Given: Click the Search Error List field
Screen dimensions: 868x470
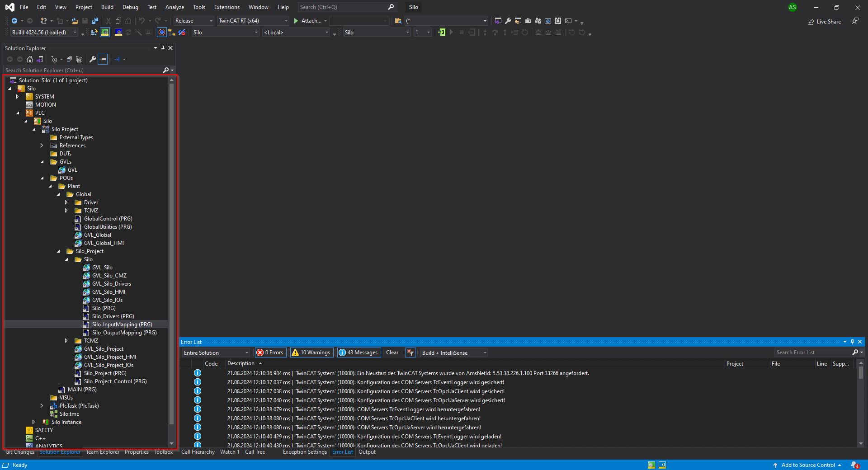Looking at the screenshot, I should click(813, 352).
